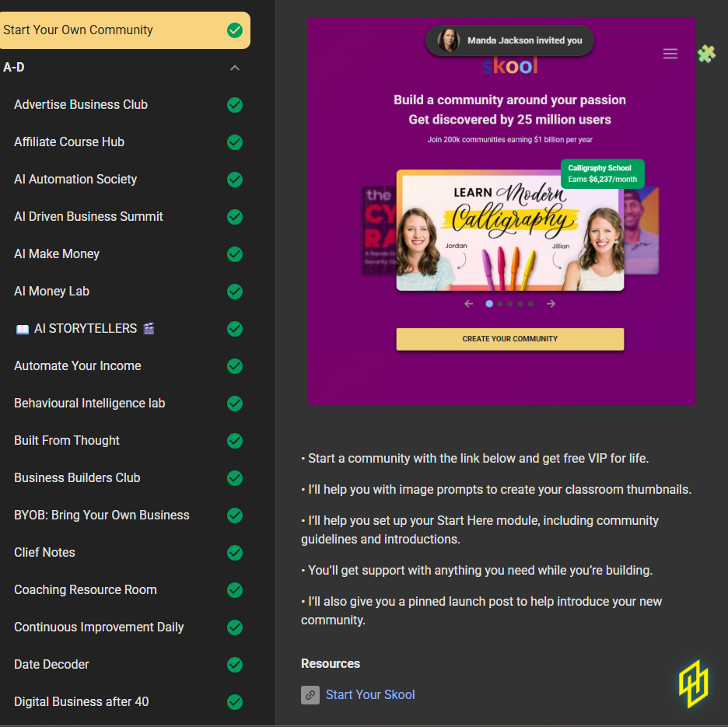The width and height of the screenshot is (728, 727).
Task: Click the skool logo
Action: click(x=509, y=66)
